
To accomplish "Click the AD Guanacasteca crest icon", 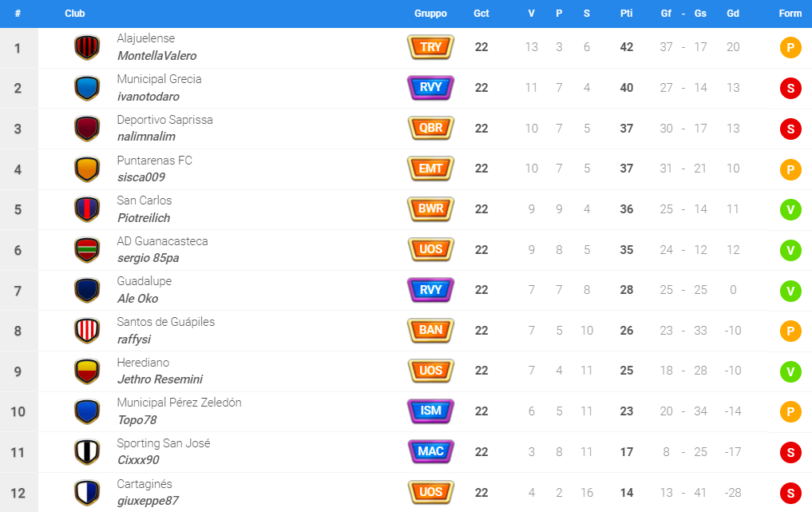I will tap(87, 250).
